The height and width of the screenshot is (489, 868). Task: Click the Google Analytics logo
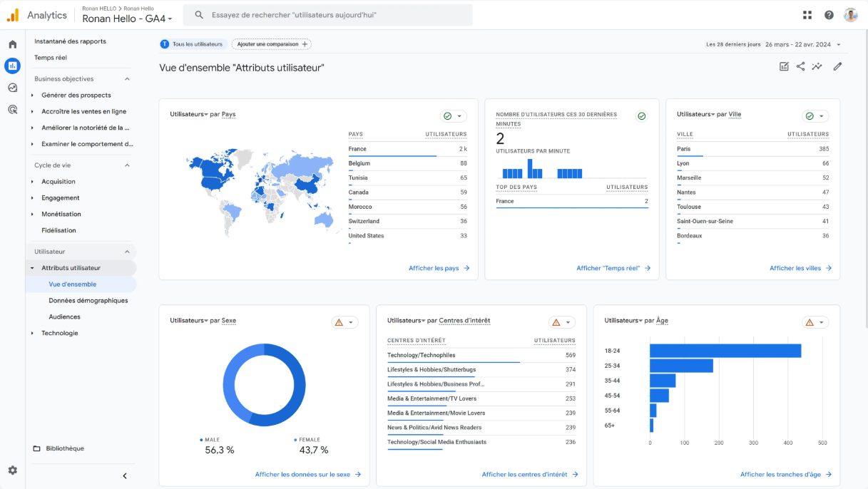(12, 15)
